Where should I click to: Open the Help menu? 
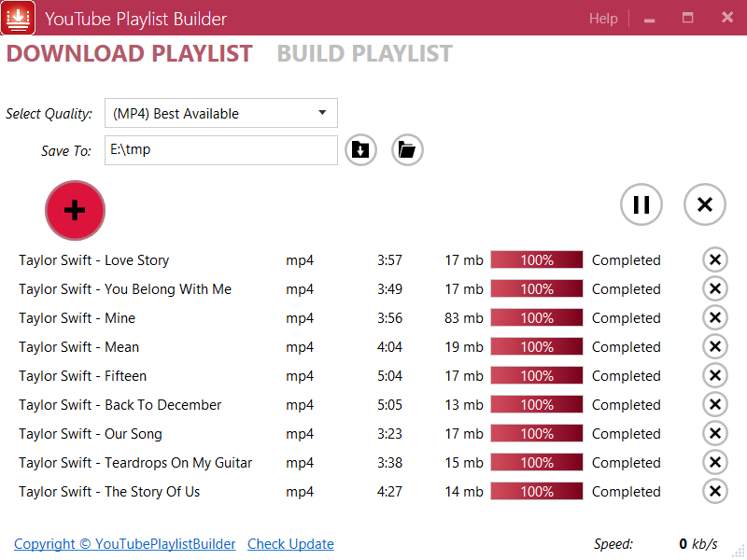(603, 19)
